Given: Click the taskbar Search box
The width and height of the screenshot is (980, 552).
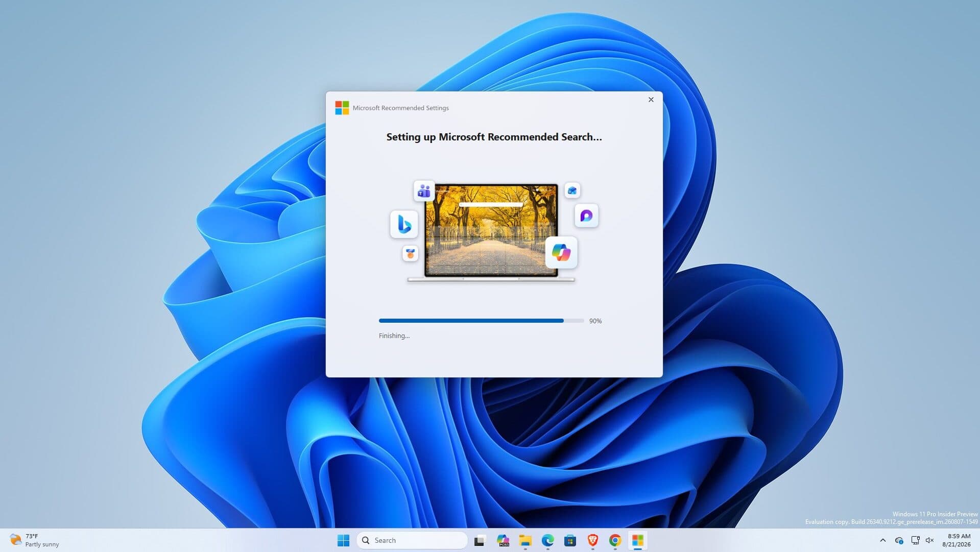Looking at the screenshot, I should (x=412, y=540).
